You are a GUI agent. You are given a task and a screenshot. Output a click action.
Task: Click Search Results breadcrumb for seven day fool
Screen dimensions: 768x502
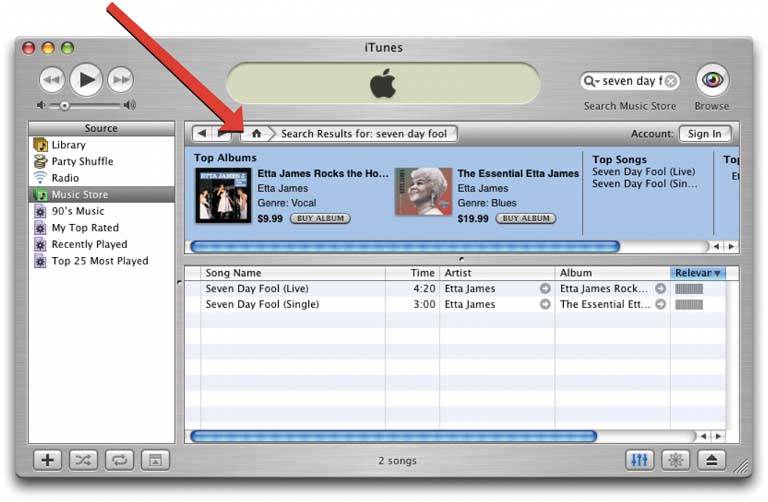364,134
